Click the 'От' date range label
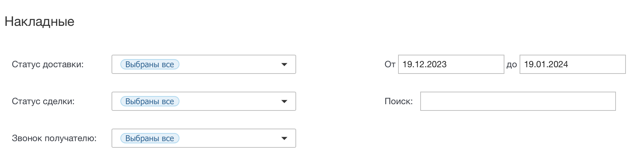644x167 pixels. 390,65
